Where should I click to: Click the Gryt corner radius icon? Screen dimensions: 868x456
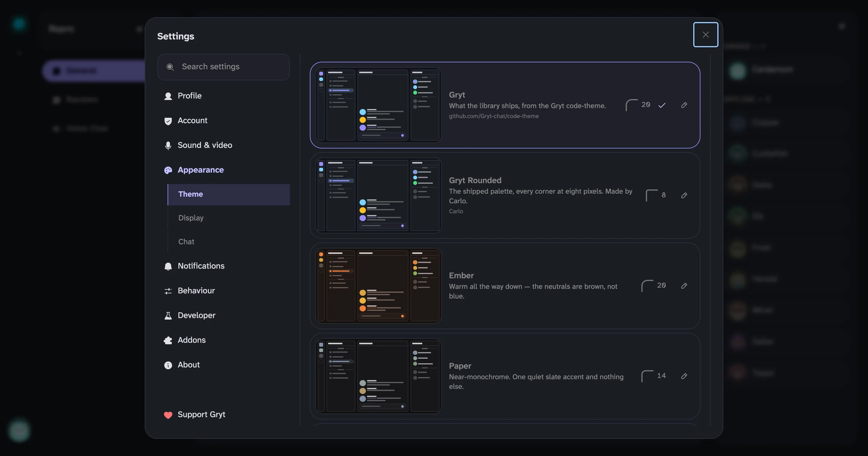coord(631,105)
